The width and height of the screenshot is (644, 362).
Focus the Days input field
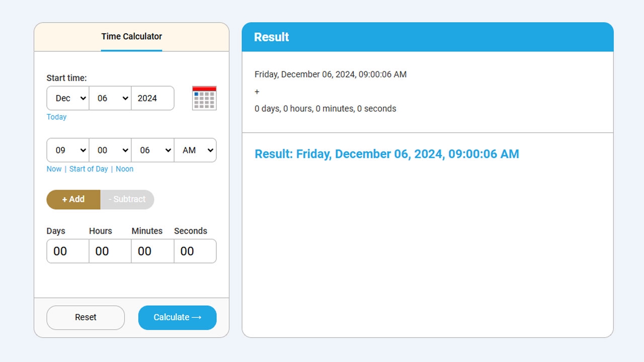tap(68, 251)
